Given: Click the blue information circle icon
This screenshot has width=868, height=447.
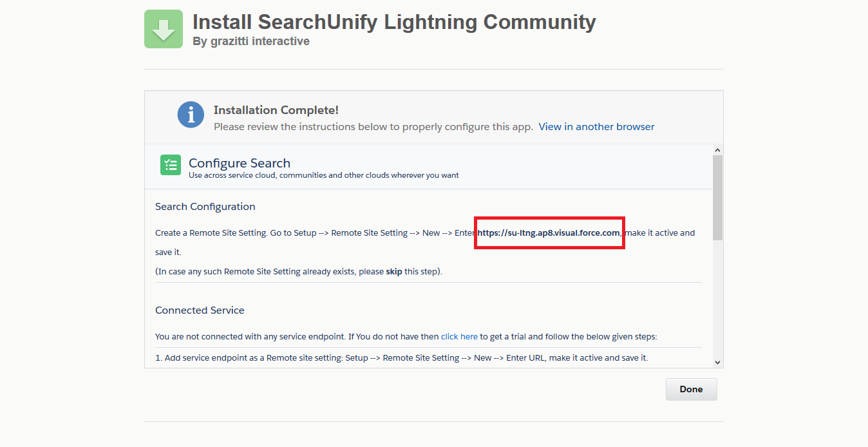Looking at the screenshot, I should click(191, 115).
